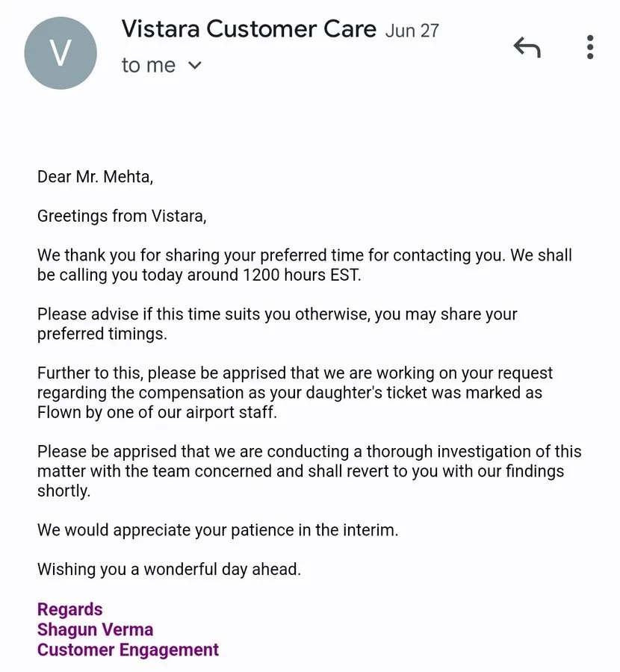Select the sender name "Vistara Customer Care"

point(249,28)
